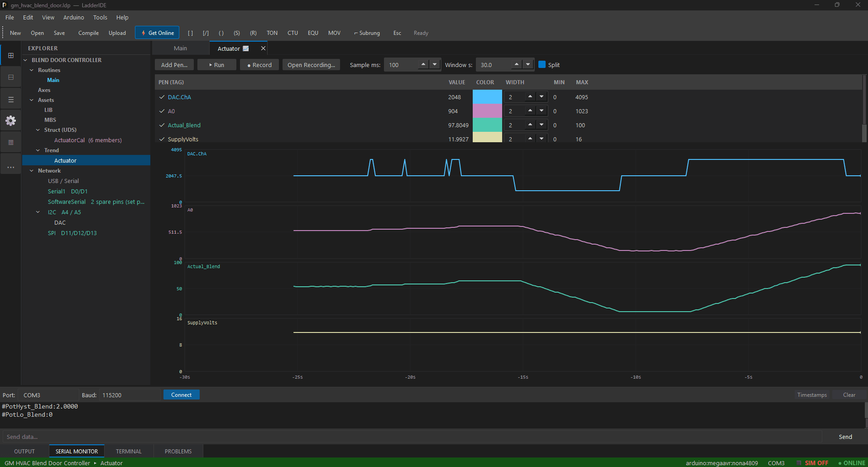Click the ONLINE status indicator

click(852, 463)
